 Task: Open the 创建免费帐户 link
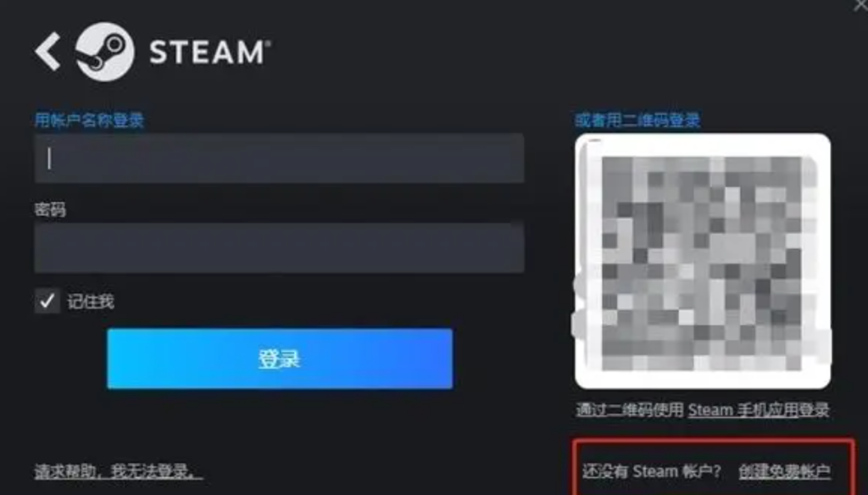tap(784, 471)
